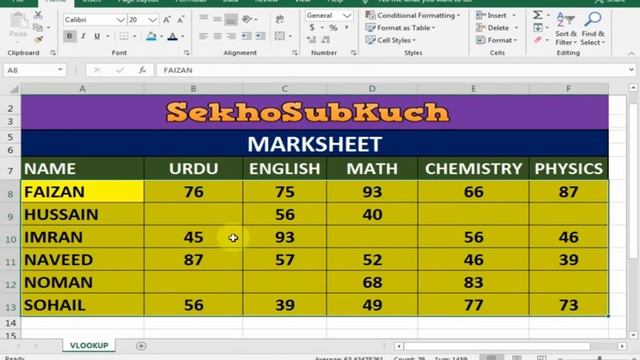Set Top Align in Alignment group
This screenshot has width=640, height=360.
203,19
